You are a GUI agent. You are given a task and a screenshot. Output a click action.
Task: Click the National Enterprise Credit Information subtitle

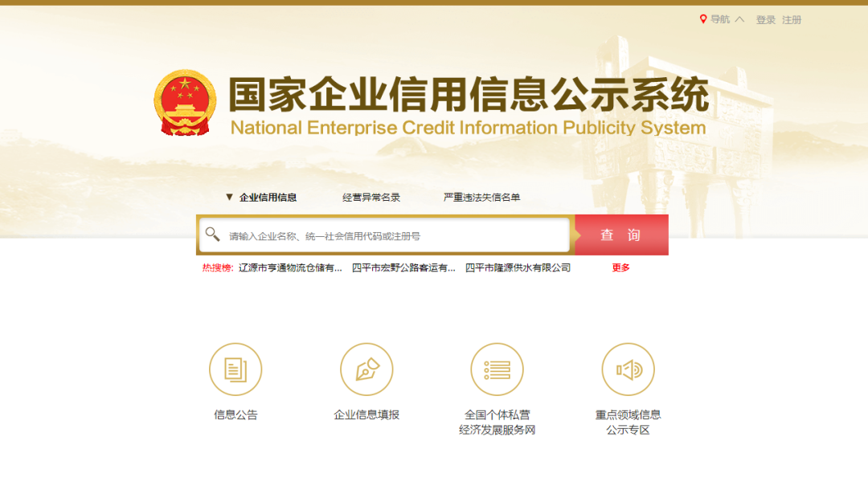pyautogui.click(x=469, y=128)
